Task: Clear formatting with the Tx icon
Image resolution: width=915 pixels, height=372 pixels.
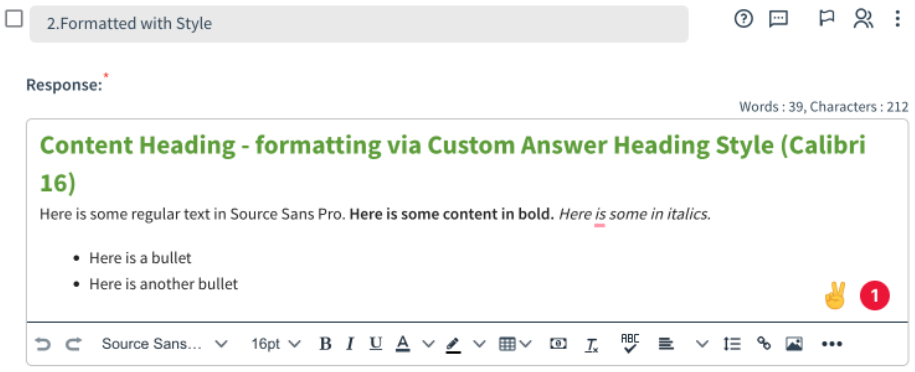Action: 592,345
